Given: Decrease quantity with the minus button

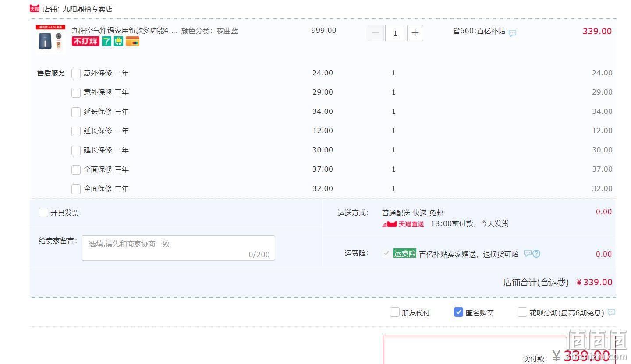Looking at the screenshot, I should (376, 33).
